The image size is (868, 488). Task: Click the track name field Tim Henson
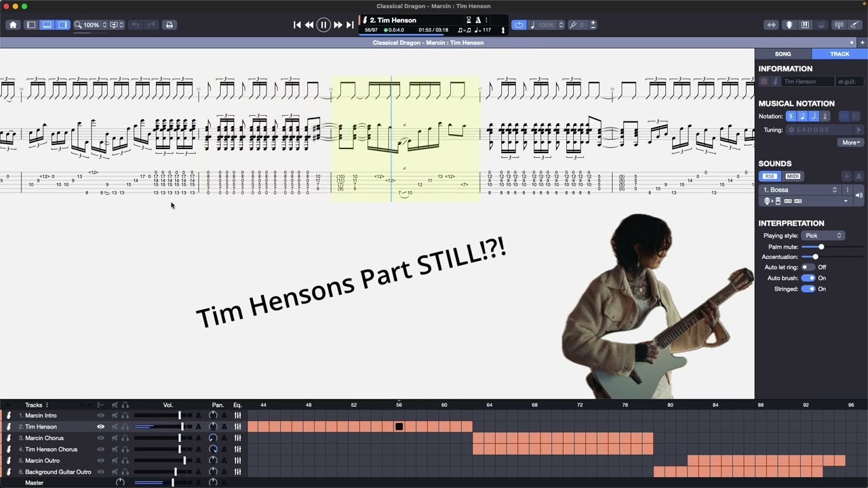[807, 82]
